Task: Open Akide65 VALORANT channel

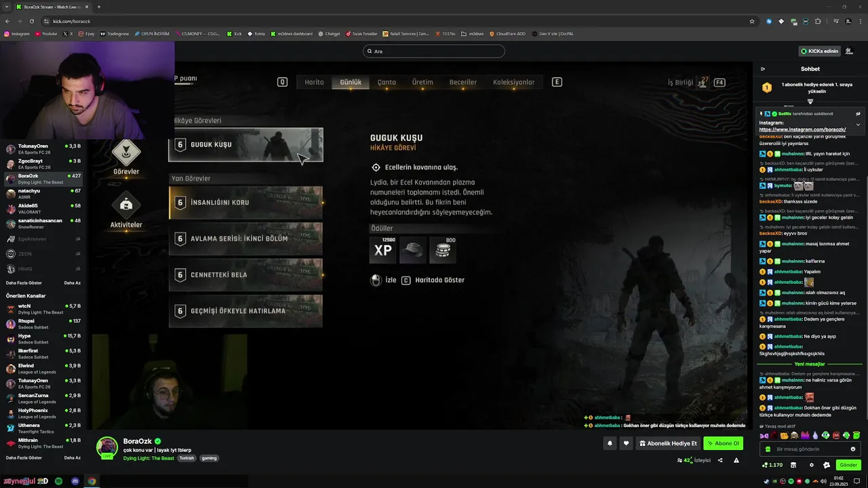Action: point(43,209)
